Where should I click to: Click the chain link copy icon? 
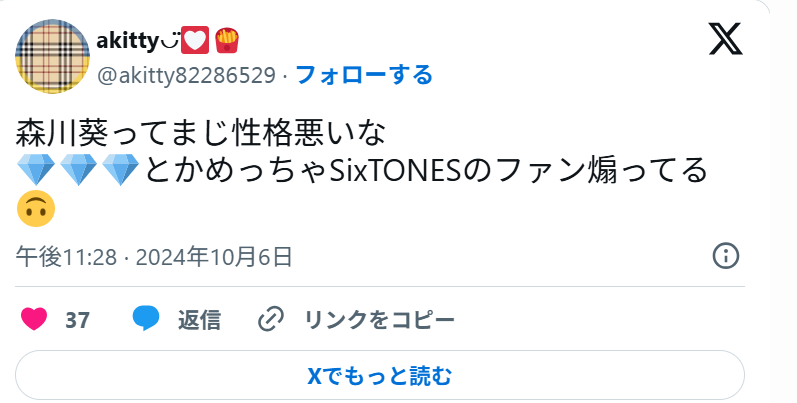(270, 320)
